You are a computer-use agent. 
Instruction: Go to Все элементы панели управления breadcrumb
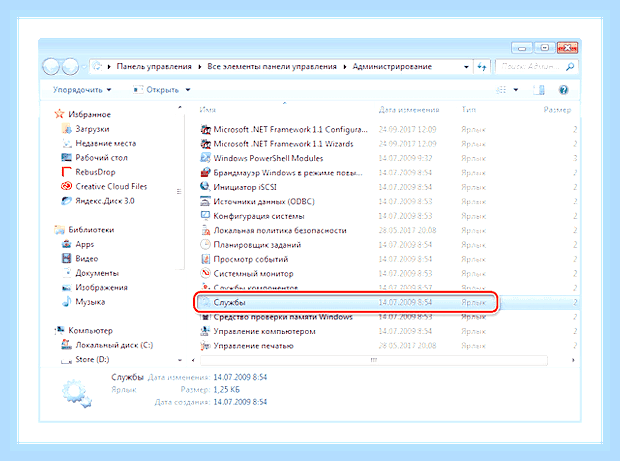(x=272, y=66)
